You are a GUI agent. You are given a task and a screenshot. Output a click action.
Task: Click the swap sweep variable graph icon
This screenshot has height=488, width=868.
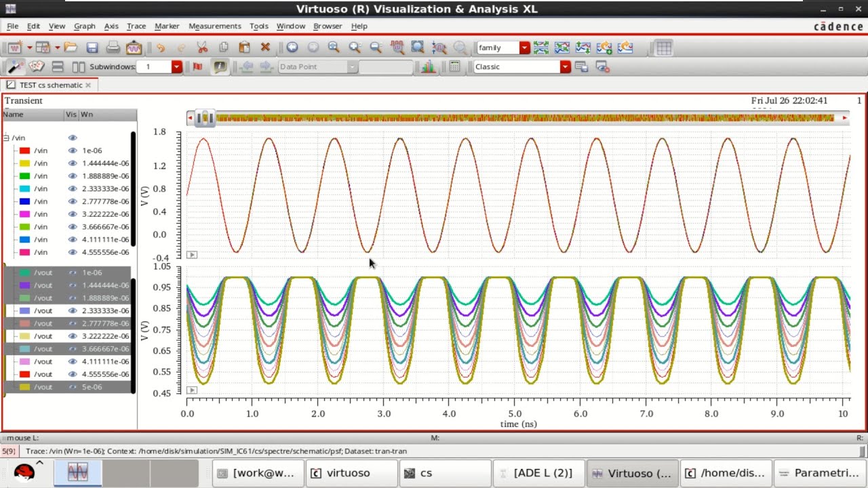pos(583,47)
